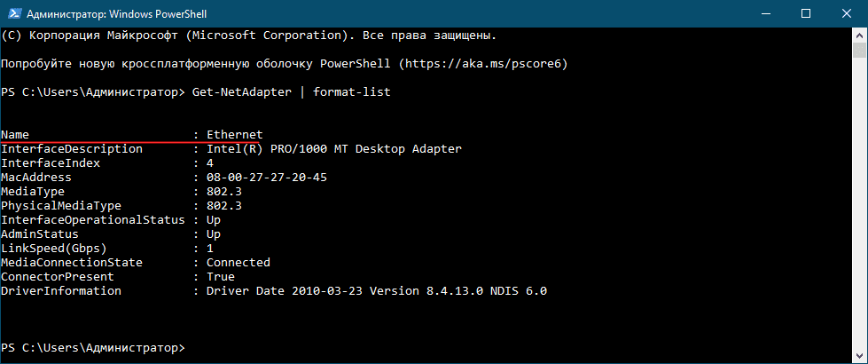Screen dimensions: 868x364
Task: Click the Get-NetAdapter command text
Action: [x=242, y=92]
